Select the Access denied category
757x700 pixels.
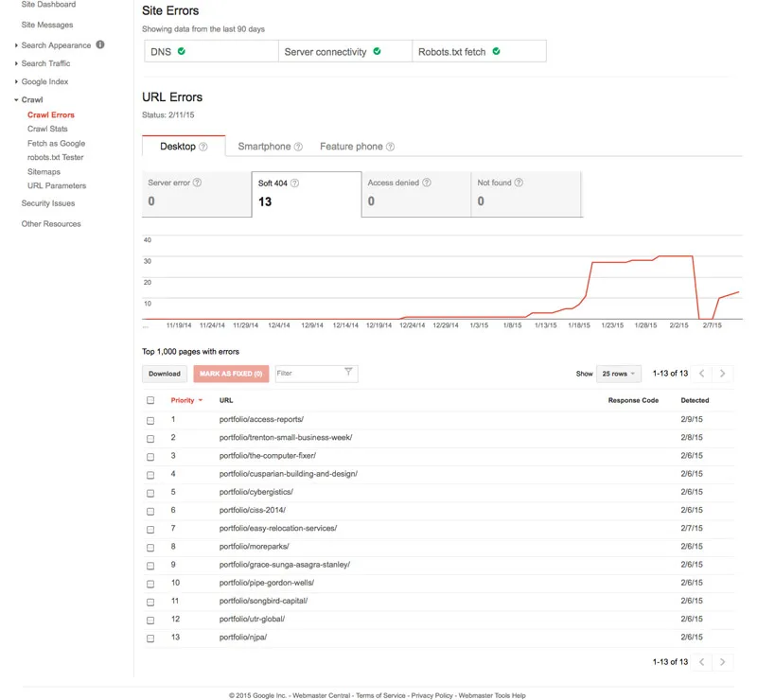(x=416, y=194)
